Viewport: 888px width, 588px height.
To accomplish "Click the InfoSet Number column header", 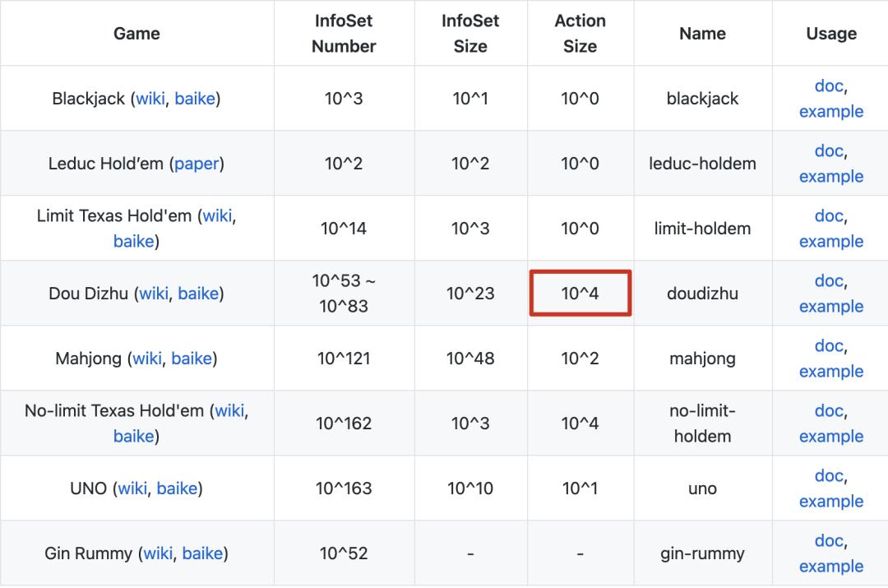I will click(344, 34).
